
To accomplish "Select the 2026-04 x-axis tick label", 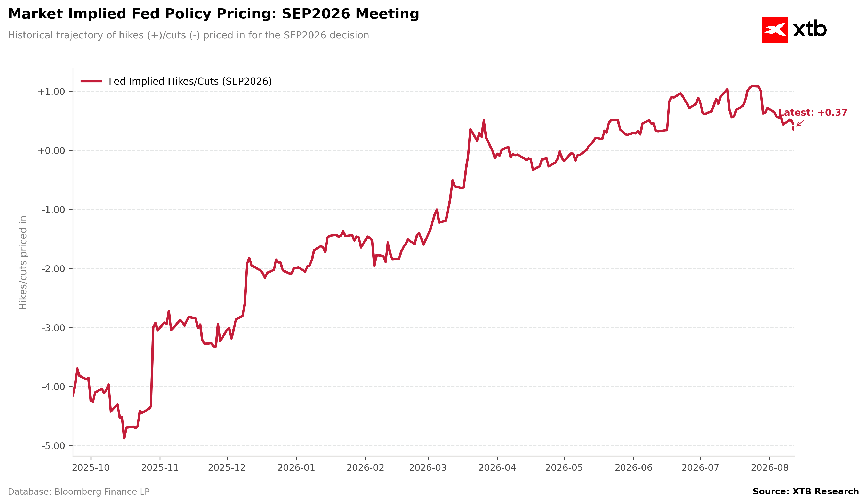I will [x=497, y=468].
